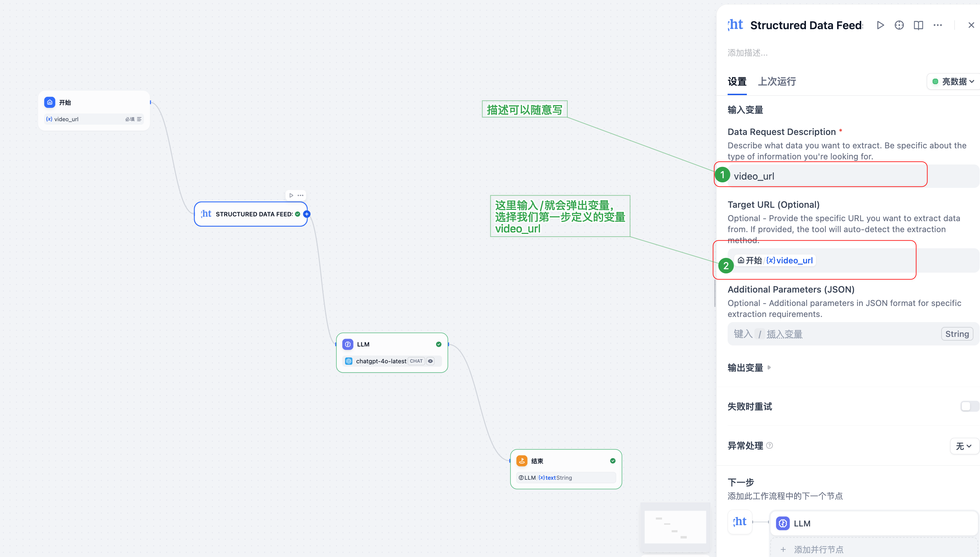Open the help book icon in panel header

click(x=919, y=25)
